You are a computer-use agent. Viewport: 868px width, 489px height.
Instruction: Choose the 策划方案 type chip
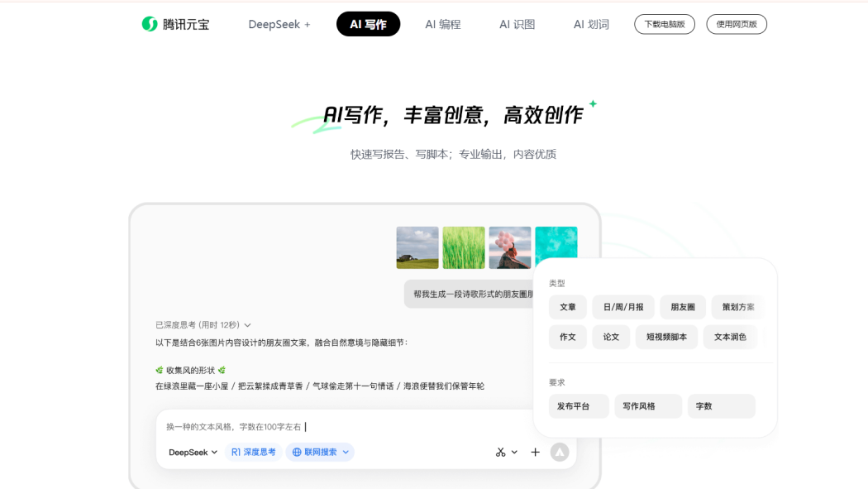(738, 307)
